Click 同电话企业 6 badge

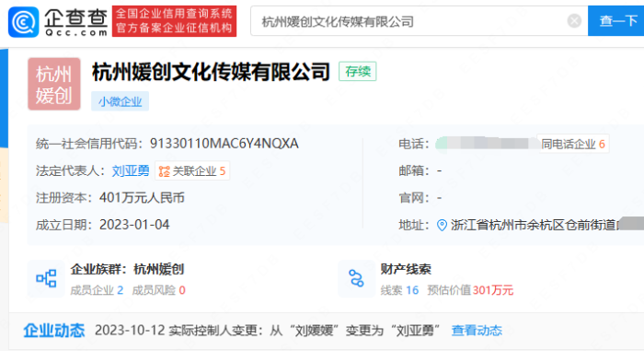click(573, 144)
